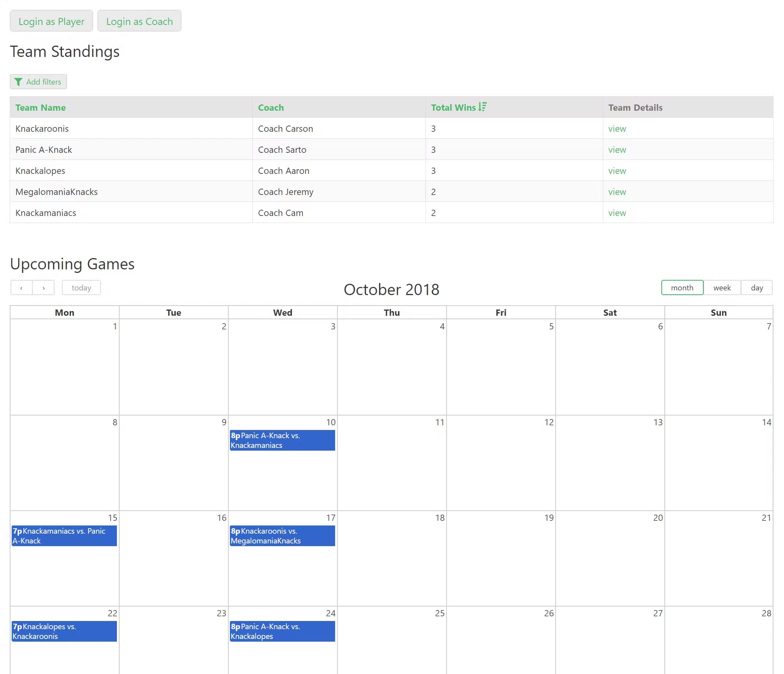Go to next month with right arrow

(44, 288)
